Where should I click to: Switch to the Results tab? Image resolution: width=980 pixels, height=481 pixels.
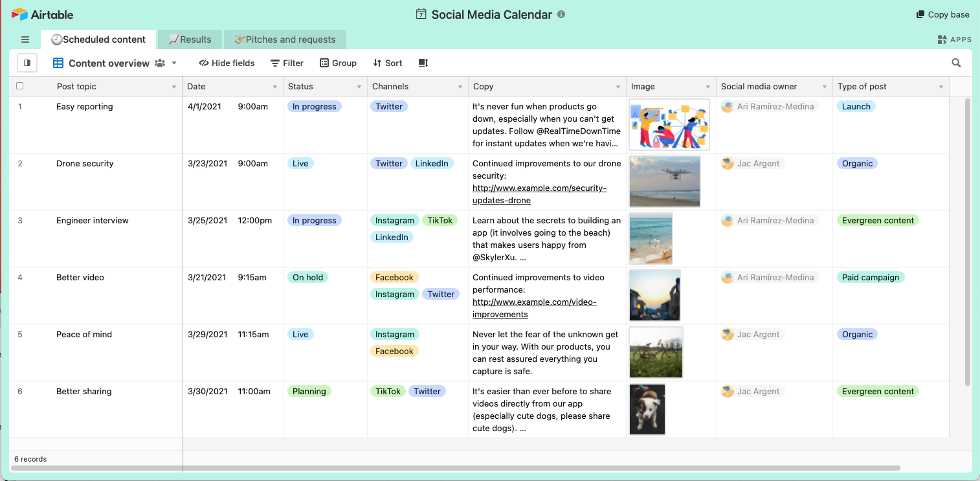(x=190, y=39)
